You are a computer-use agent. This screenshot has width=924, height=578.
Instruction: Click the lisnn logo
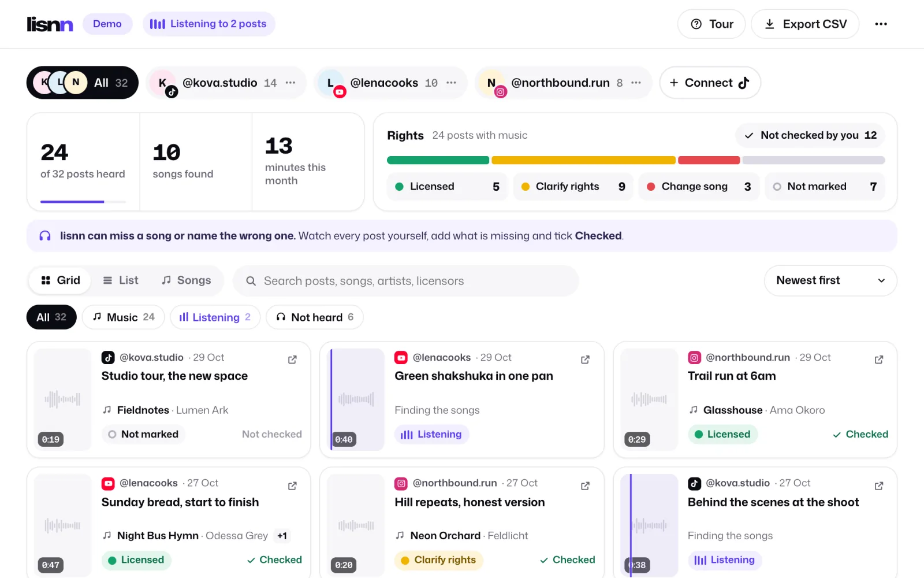(50, 24)
